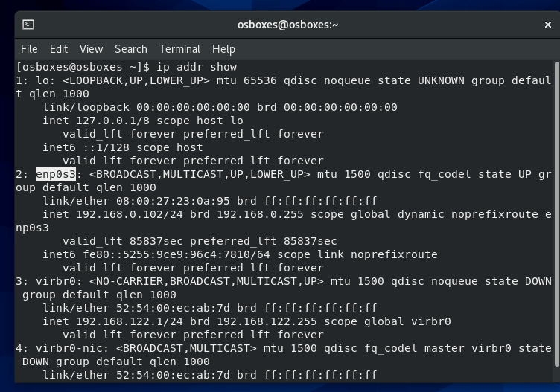Click the inet6 fe80::5255:9ce9:96c4:7810/64 address

[176, 254]
